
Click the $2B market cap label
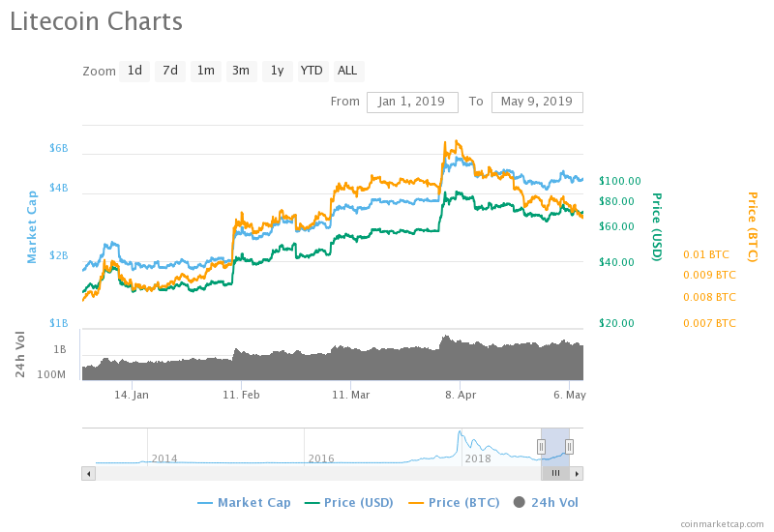[59, 255]
